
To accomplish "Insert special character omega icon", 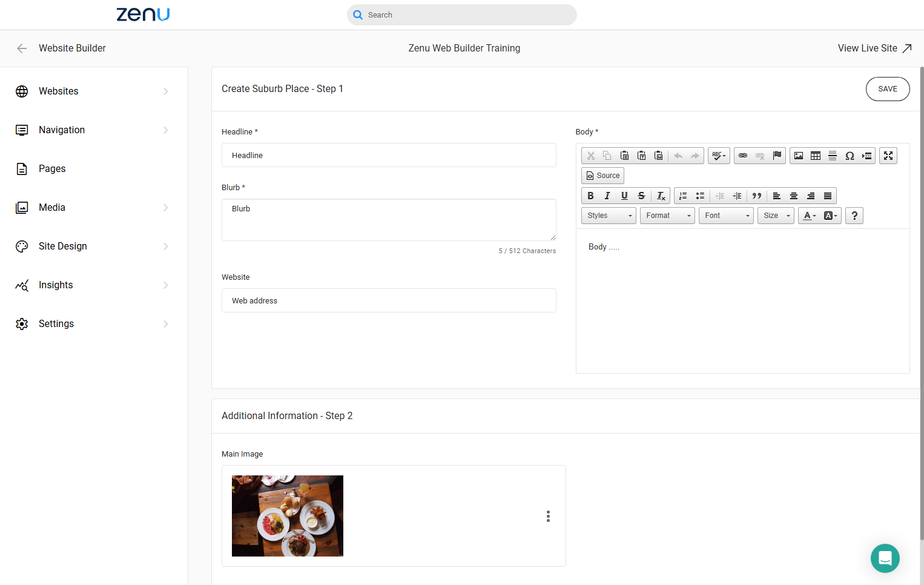I will pos(850,156).
